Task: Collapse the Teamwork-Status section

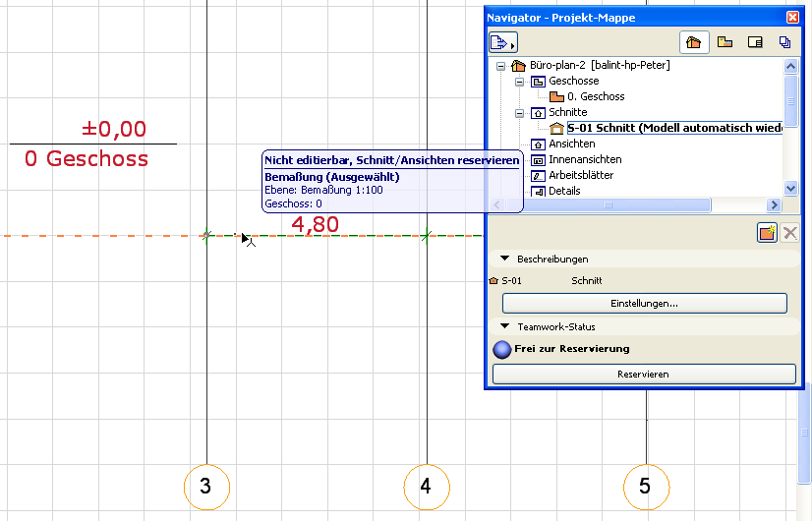Action: [505, 326]
